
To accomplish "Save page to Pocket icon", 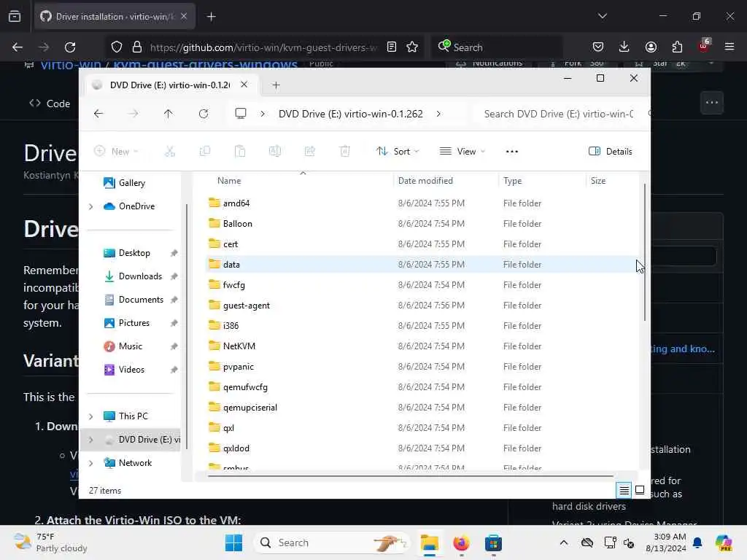I will click(x=598, y=47).
